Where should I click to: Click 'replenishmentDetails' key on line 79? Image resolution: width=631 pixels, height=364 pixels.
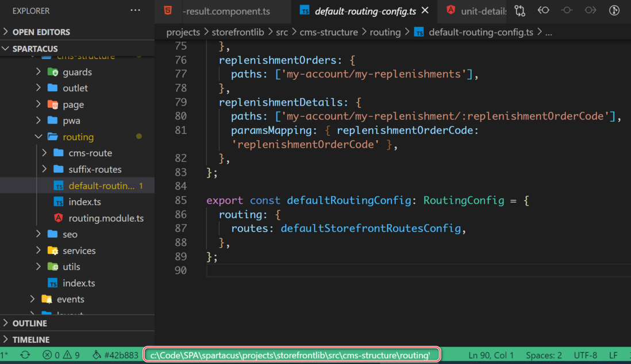coord(281,102)
